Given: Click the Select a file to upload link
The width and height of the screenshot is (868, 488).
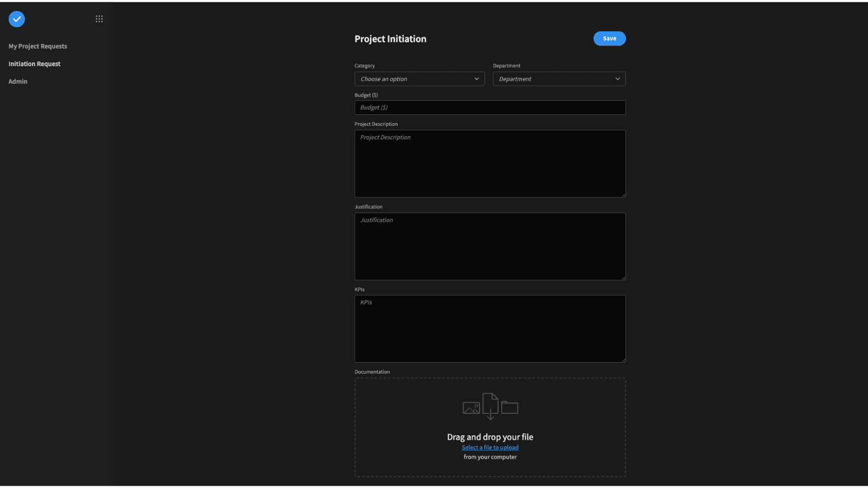Looking at the screenshot, I should point(490,448).
